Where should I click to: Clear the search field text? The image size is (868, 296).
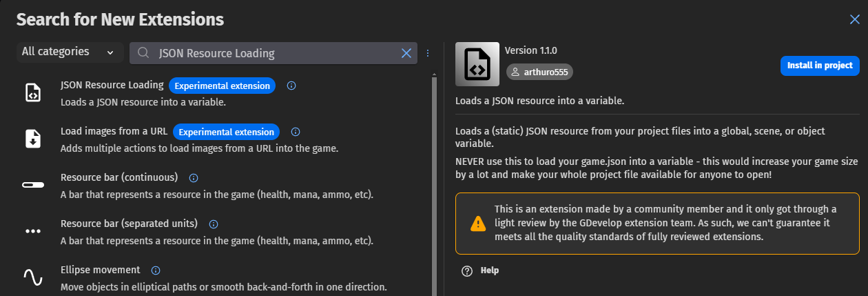point(406,53)
